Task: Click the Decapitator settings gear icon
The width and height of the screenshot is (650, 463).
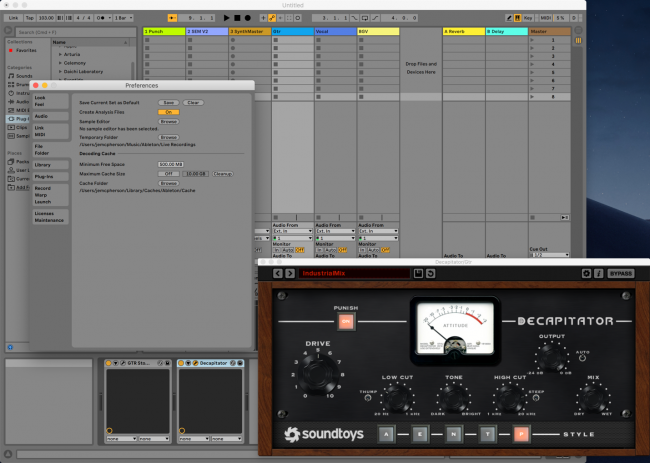Action: coord(587,273)
